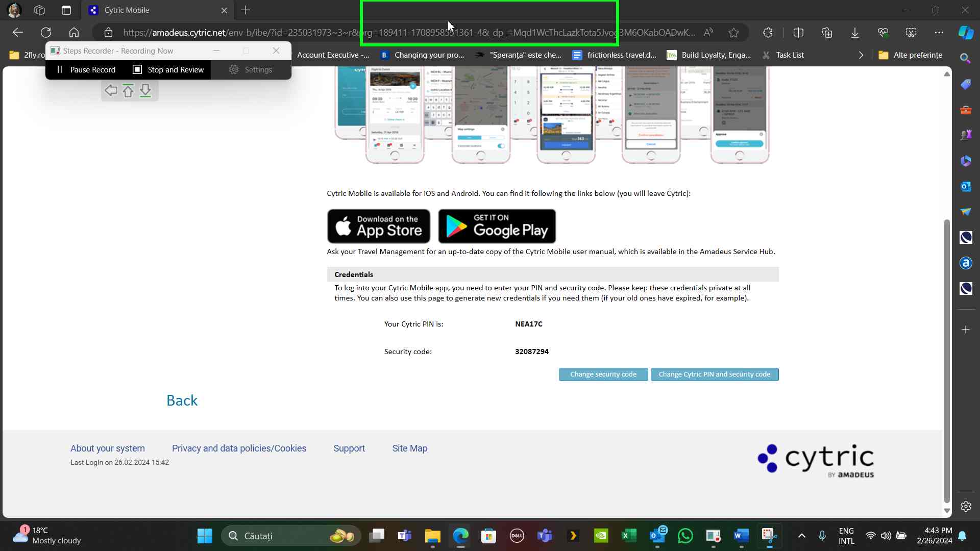Open the Copilot sidebar
Image resolution: width=980 pixels, height=551 pixels.
click(x=966, y=33)
